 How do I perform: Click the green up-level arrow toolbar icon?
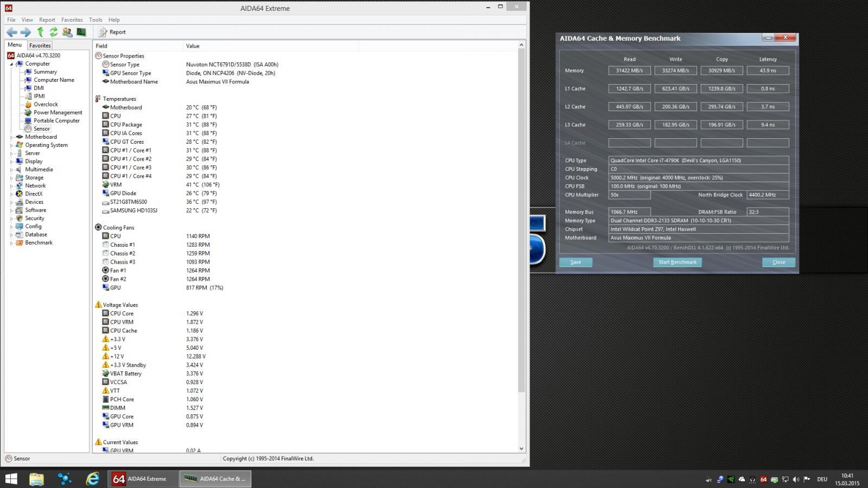40,32
